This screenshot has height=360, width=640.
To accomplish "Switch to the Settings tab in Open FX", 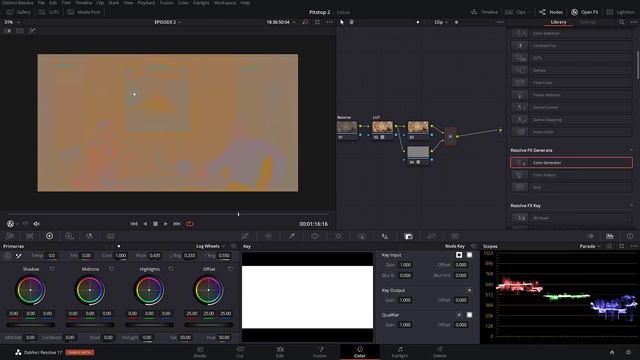I will click(588, 22).
